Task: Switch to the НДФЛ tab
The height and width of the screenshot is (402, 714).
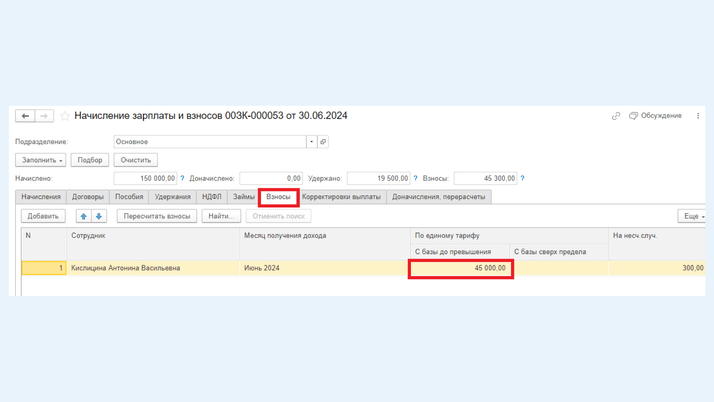Action: [212, 197]
